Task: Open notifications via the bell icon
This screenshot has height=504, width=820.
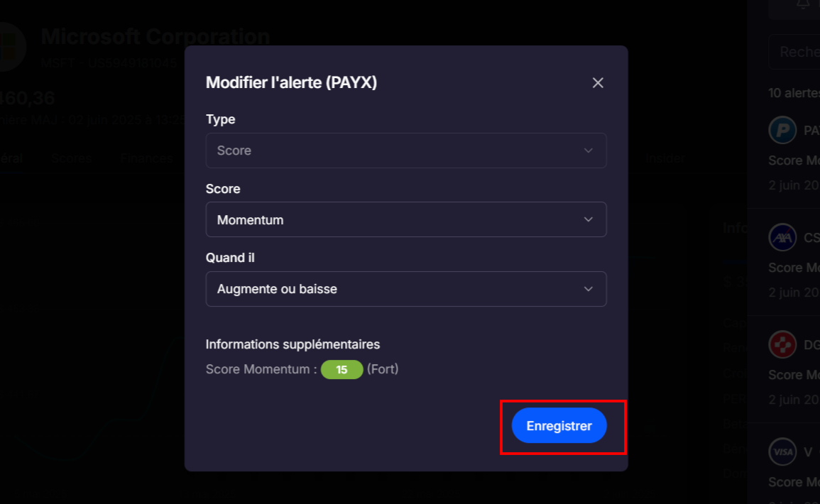Action: [803, 4]
